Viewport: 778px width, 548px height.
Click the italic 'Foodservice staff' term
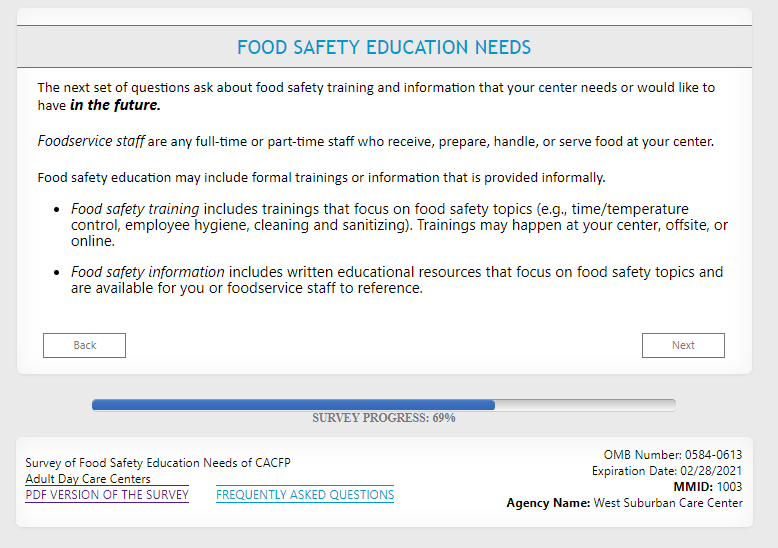point(91,141)
